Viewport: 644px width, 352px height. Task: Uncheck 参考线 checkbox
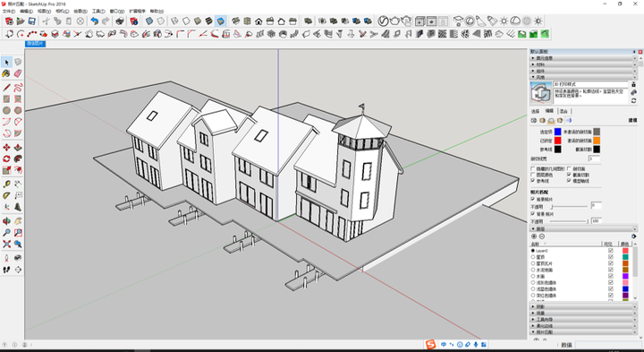pos(533,181)
